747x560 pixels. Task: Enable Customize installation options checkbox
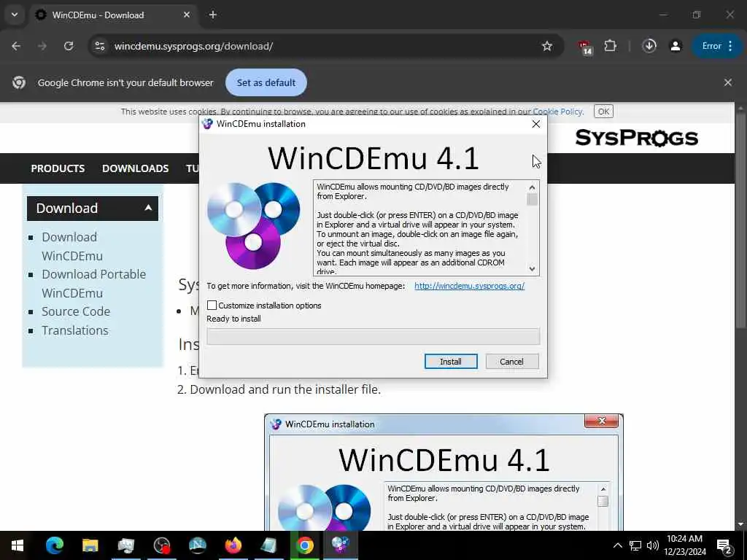point(212,306)
